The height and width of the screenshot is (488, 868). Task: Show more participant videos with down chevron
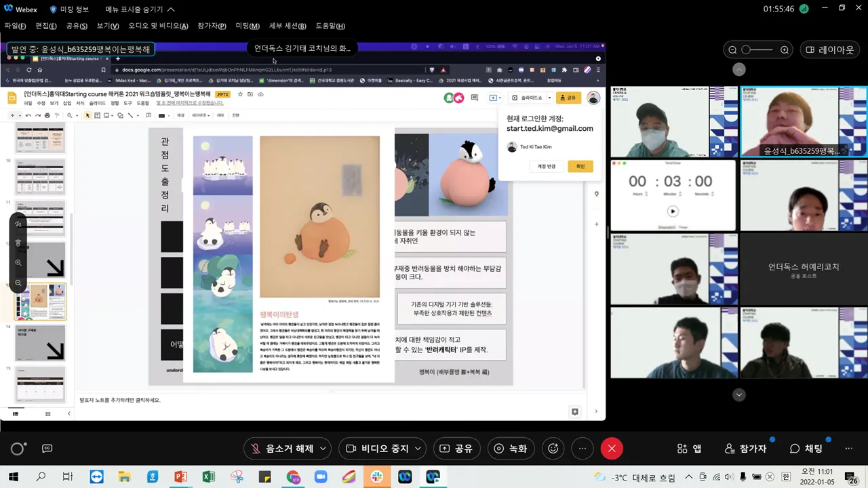pos(739,394)
